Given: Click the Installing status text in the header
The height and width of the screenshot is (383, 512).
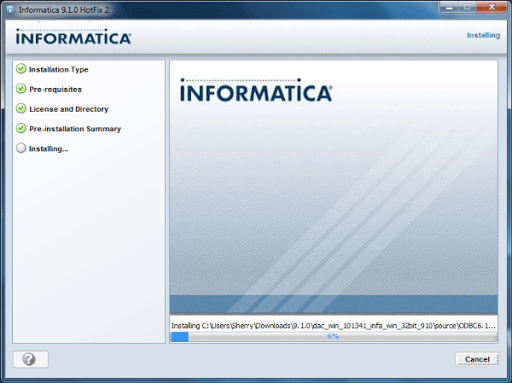Looking at the screenshot, I should (483, 35).
